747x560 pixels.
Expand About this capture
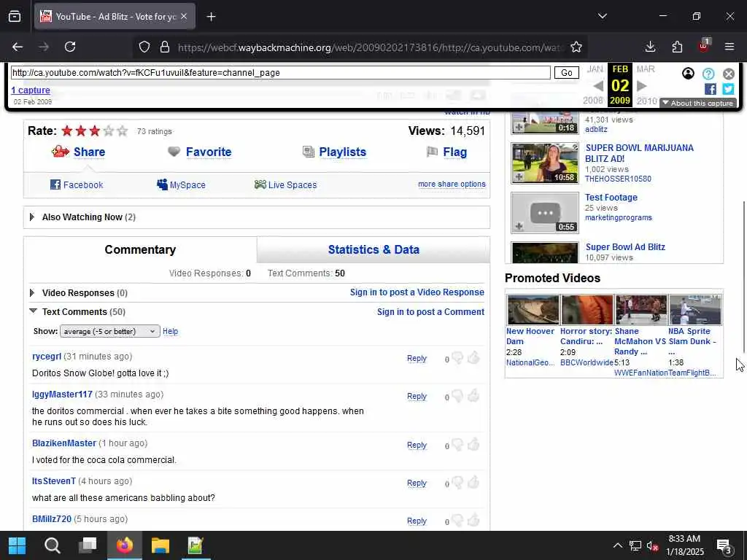698,103
